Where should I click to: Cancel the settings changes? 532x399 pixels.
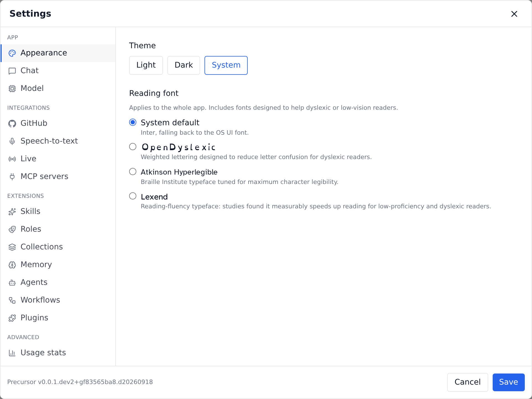coord(468,382)
